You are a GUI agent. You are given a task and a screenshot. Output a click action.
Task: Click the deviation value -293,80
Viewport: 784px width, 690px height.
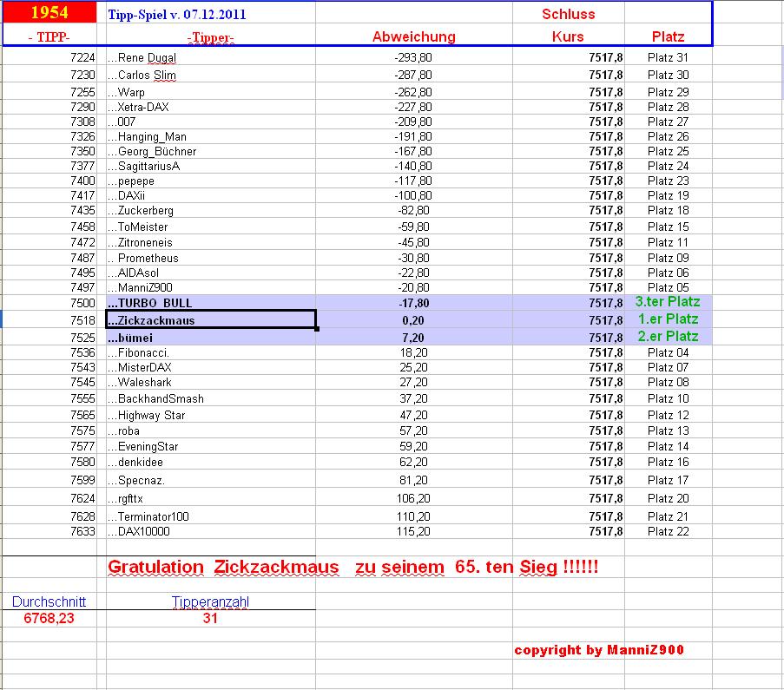pyautogui.click(x=413, y=57)
